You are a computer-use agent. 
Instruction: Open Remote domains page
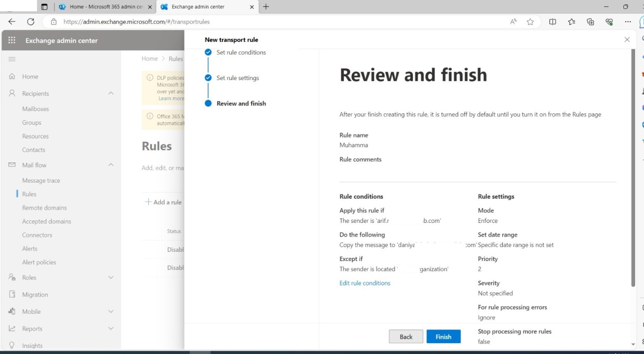tap(44, 208)
